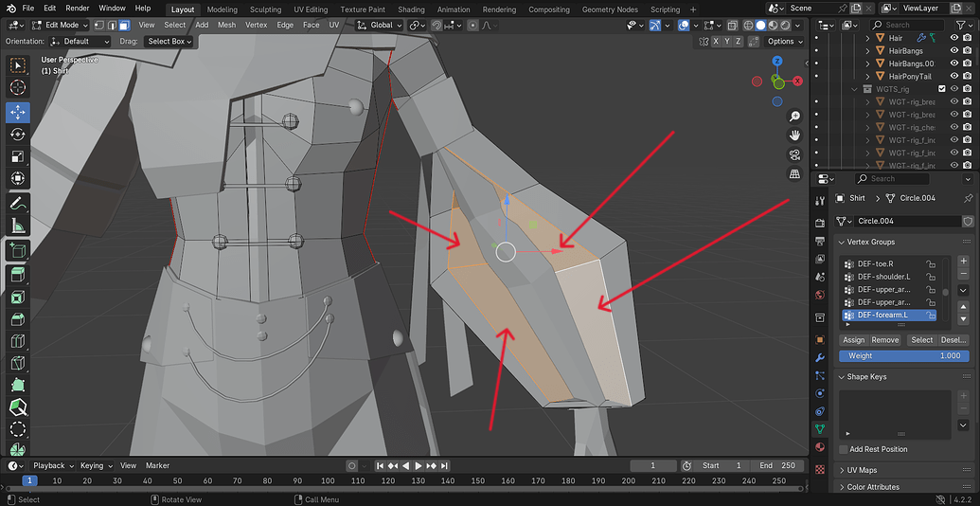Click the Select vertex group button
Screen dimensions: 980x506
[x=922, y=340]
